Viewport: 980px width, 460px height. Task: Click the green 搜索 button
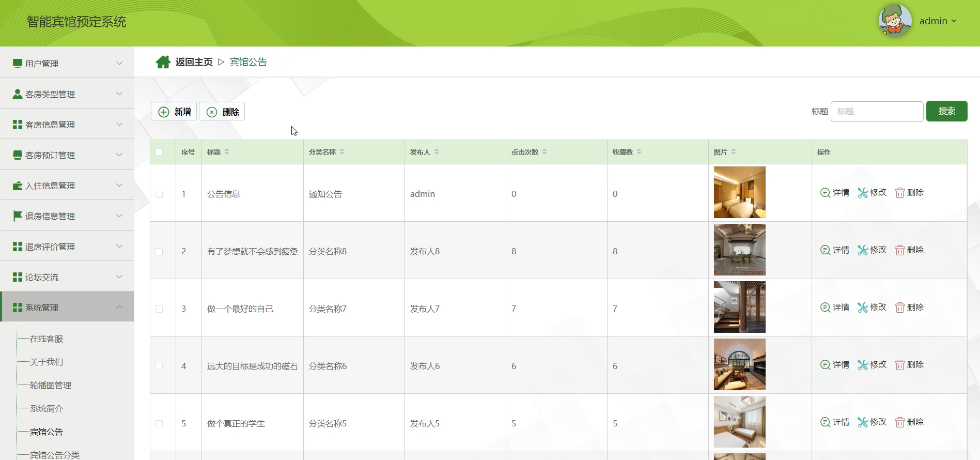tap(946, 111)
